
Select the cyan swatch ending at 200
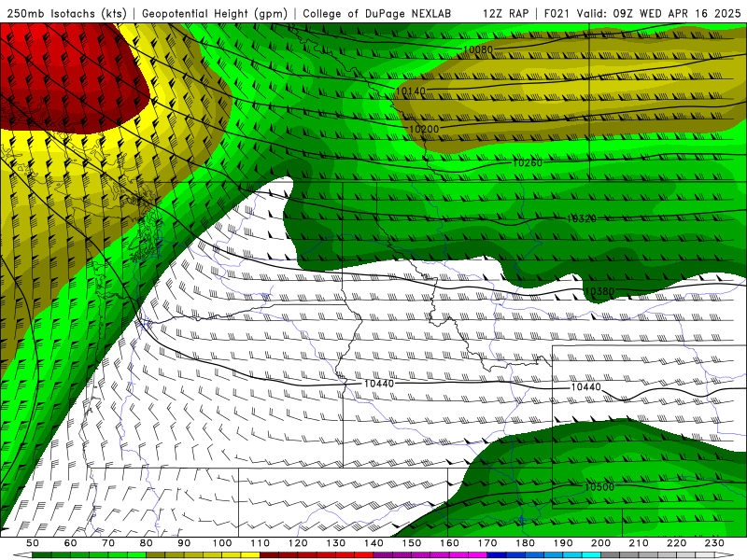coord(591,555)
